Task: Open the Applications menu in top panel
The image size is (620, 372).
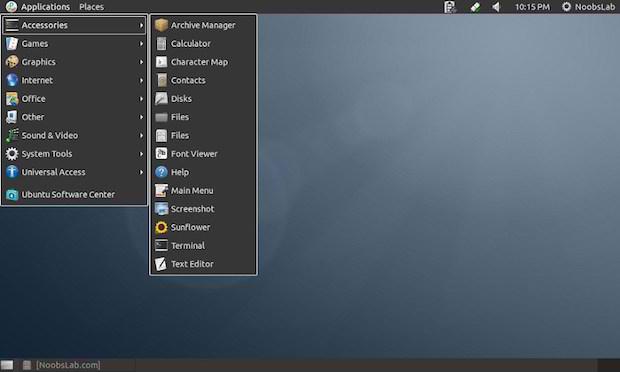Action: point(38,7)
